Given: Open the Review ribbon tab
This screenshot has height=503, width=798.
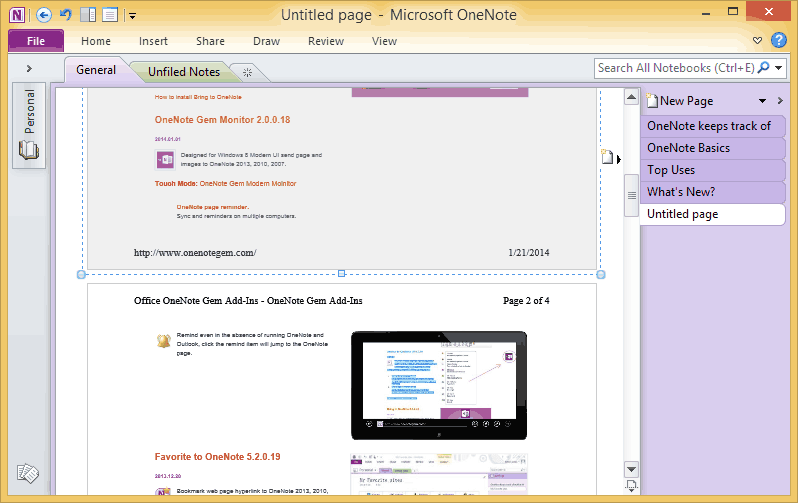Looking at the screenshot, I should click(326, 41).
